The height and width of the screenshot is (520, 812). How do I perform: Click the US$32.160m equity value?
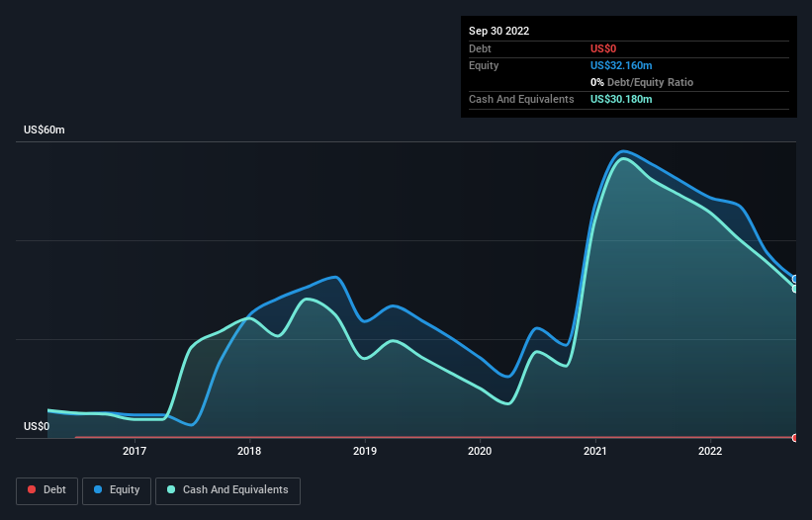(621, 65)
